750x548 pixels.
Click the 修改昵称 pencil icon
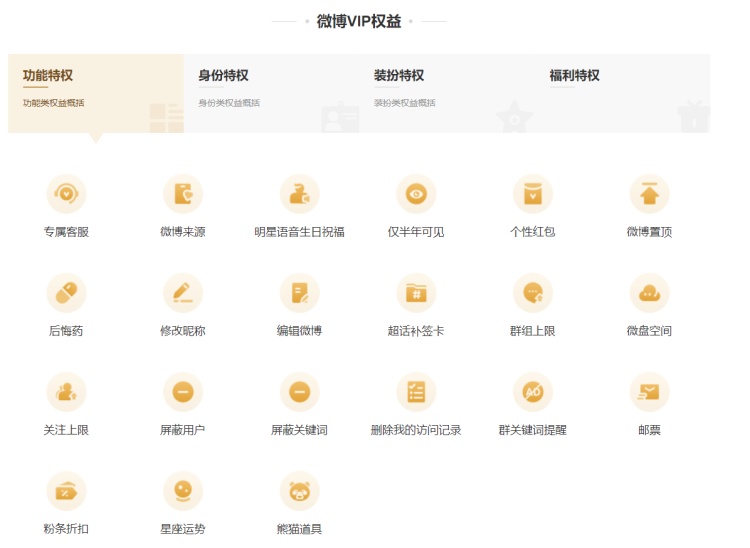point(183,293)
